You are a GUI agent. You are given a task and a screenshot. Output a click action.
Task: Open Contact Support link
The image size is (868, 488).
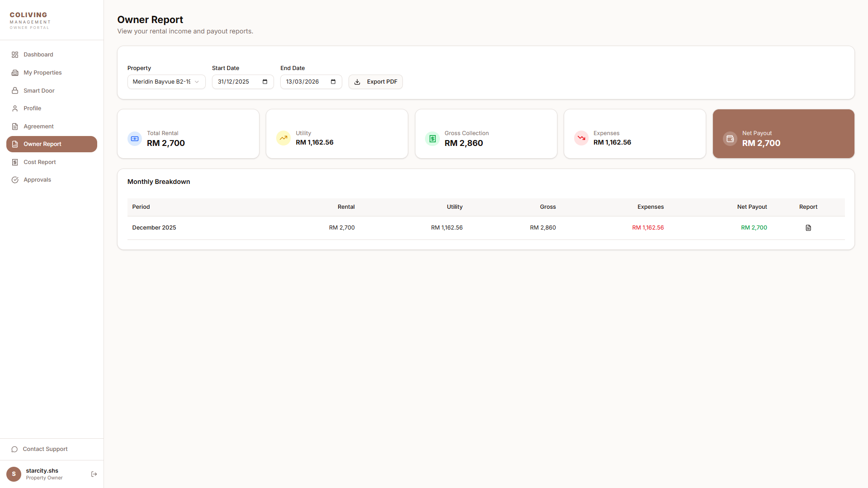[45, 449]
